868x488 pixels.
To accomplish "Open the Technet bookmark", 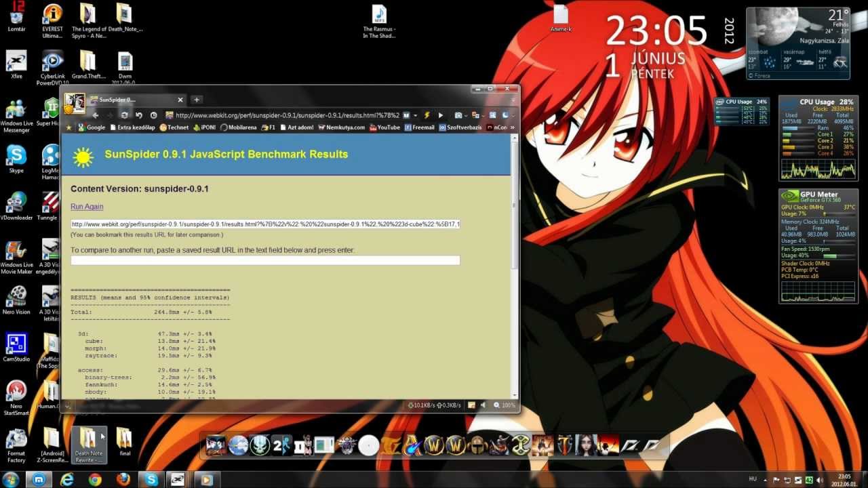I will (x=173, y=127).
